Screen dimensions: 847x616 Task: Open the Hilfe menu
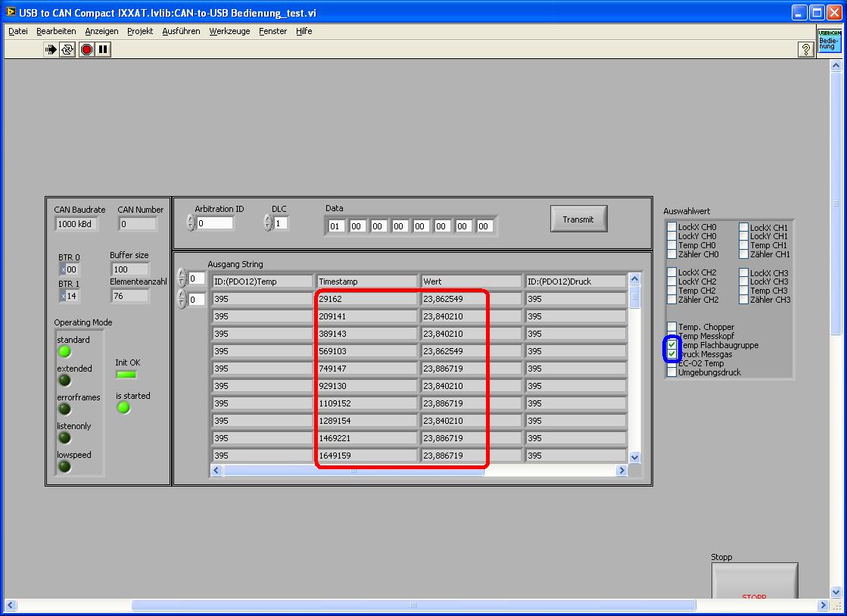(304, 31)
